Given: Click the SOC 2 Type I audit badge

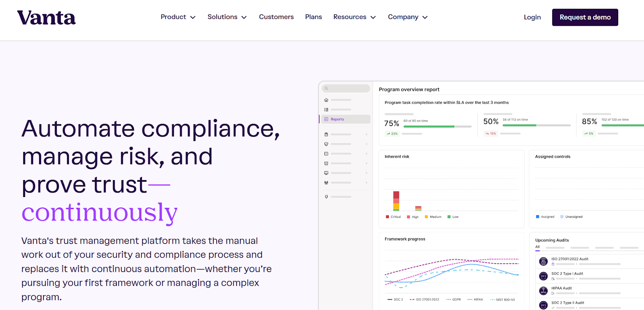Looking at the screenshot, I should 543,276.
